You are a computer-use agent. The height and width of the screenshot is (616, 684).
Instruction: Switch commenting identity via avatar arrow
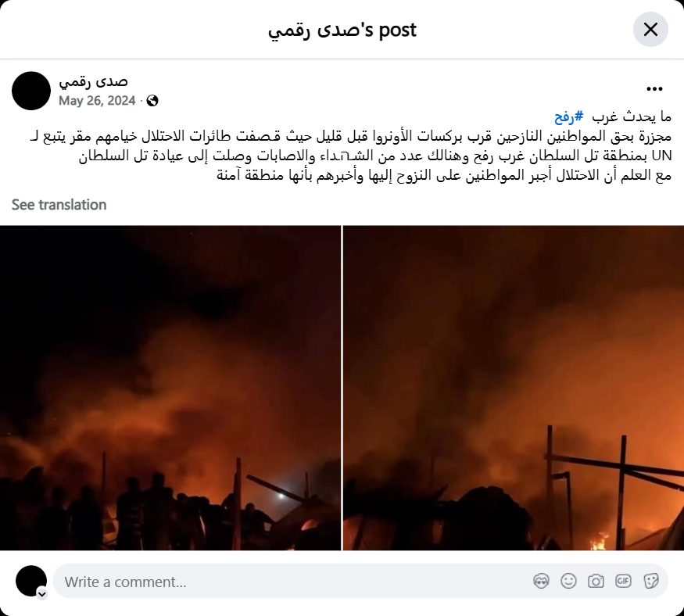click(x=42, y=594)
